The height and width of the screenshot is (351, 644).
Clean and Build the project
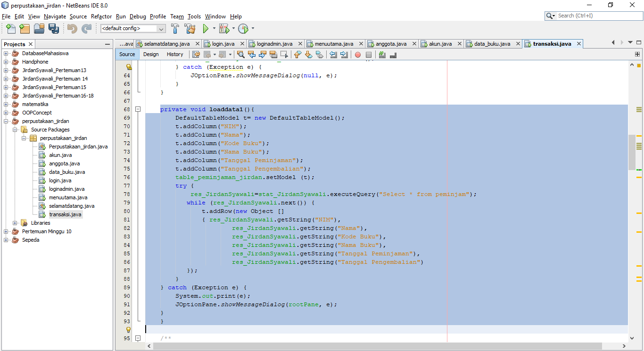pos(190,28)
